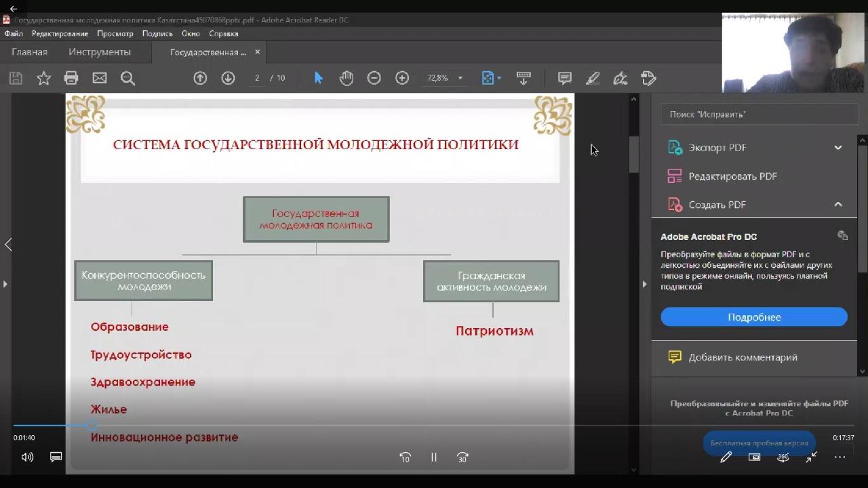The height and width of the screenshot is (488, 868).
Task: Open the Справка menu
Action: point(224,33)
